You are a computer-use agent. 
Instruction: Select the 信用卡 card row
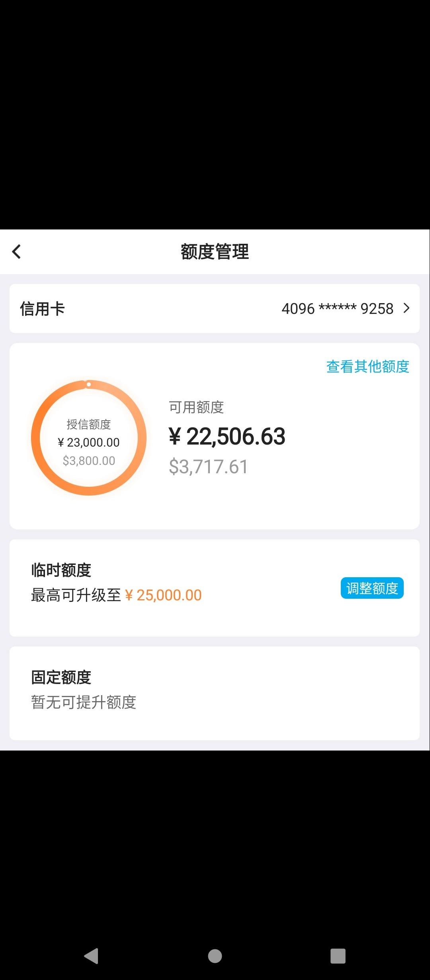click(215, 308)
